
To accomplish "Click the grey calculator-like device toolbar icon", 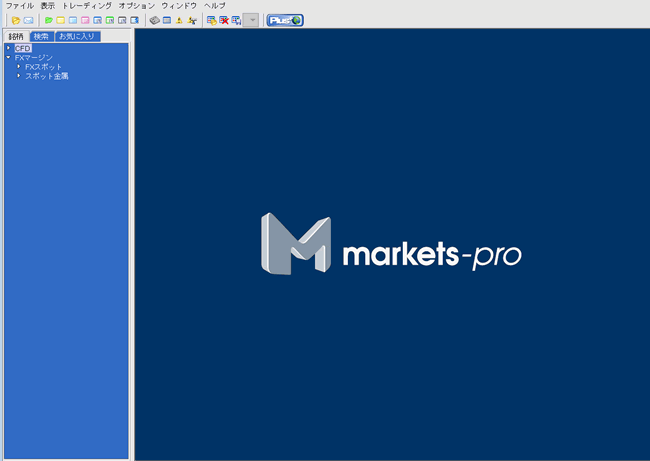I will click(155, 20).
